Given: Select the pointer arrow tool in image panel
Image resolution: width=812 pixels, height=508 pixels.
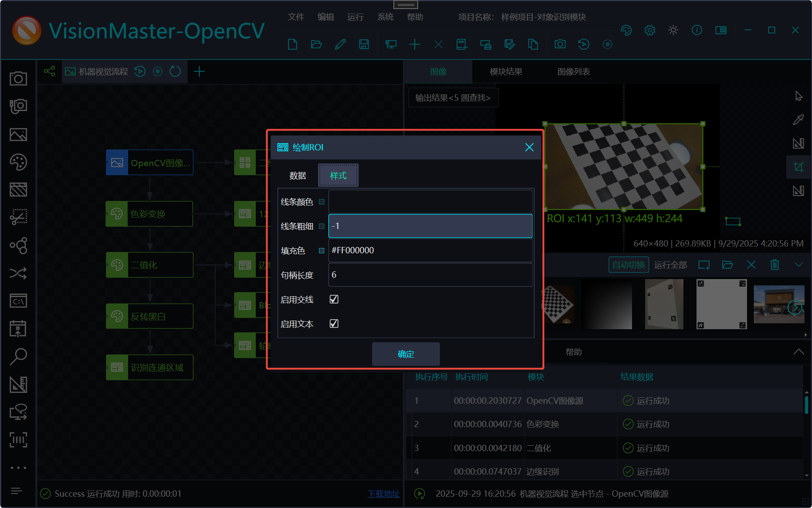Looking at the screenshot, I should click(798, 96).
